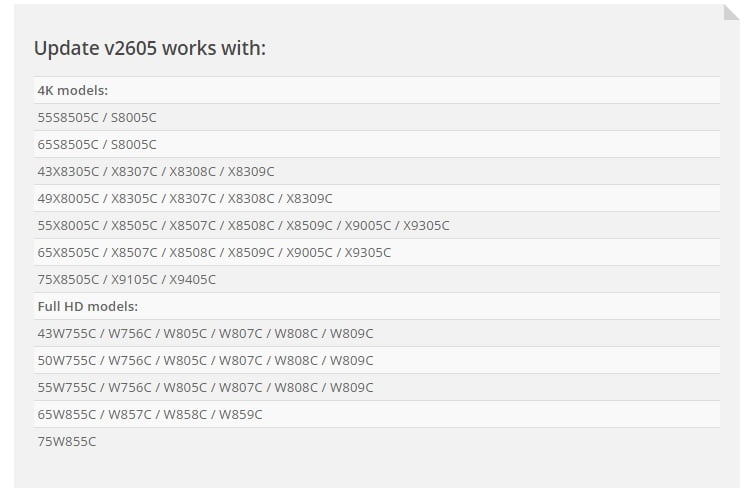Select the 65S8505C / S8005C row

(x=97, y=144)
